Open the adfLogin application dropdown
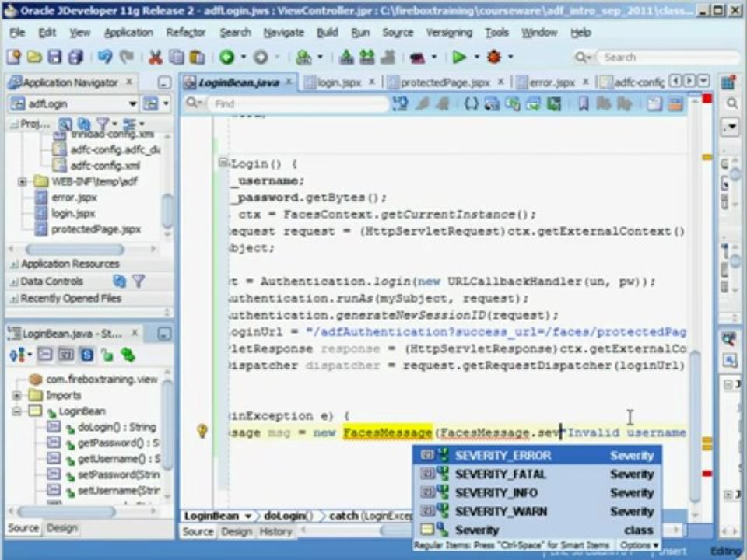This screenshot has height=560, width=747. (132, 103)
